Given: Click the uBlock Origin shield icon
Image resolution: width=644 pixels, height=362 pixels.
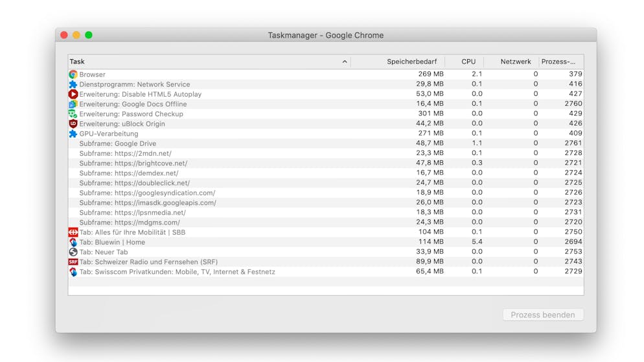Looking at the screenshot, I should click(73, 124).
